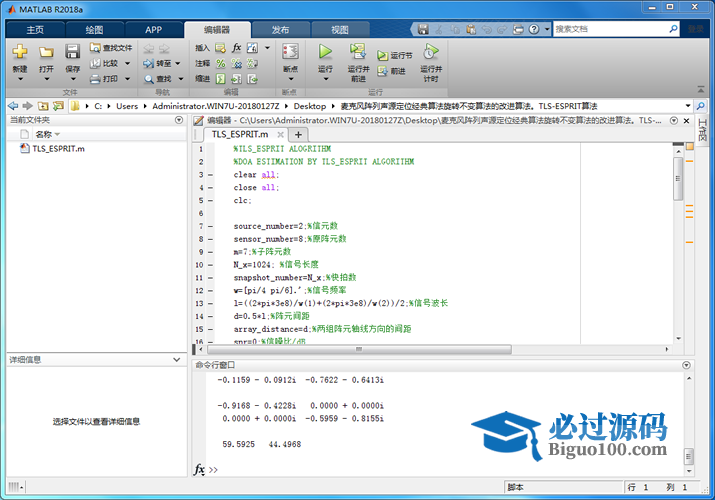Image resolution: width=715 pixels, height=500 pixels.
Task: Click the Help question mark icon
Action: click(533, 29)
